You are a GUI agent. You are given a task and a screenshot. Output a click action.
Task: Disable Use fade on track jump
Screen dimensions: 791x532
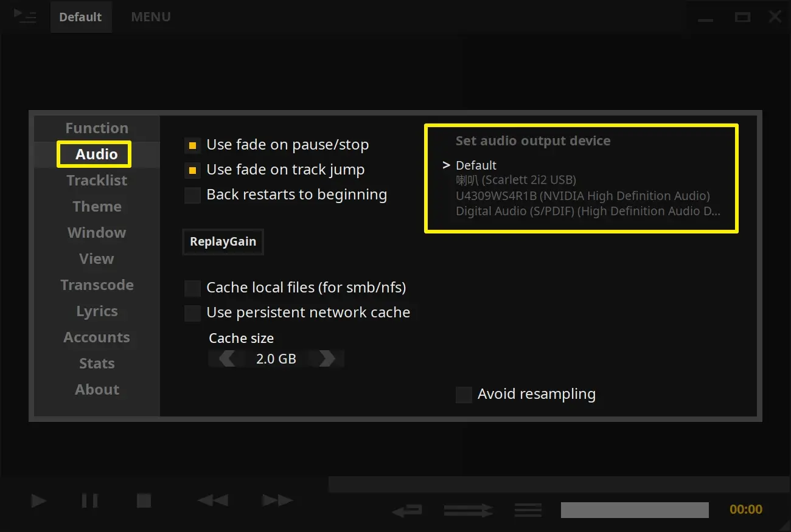click(192, 170)
